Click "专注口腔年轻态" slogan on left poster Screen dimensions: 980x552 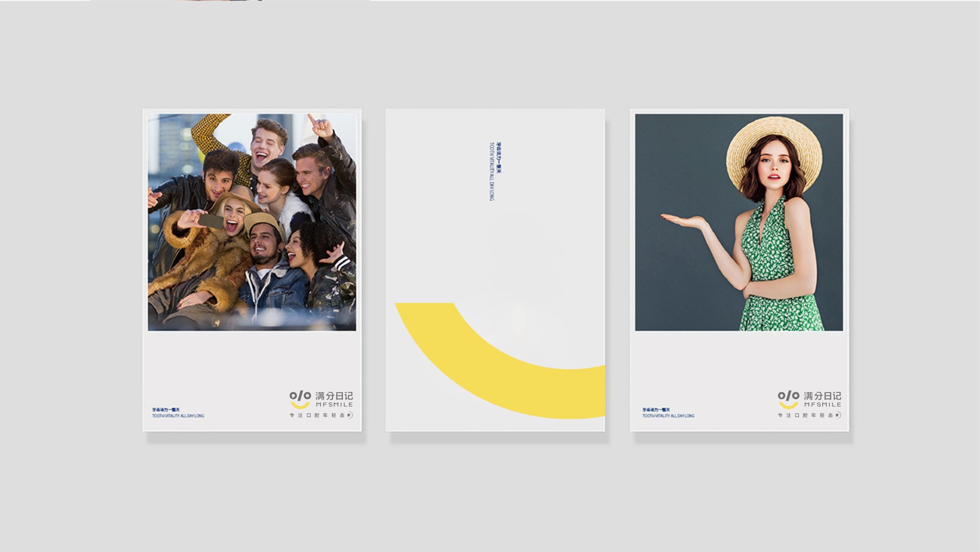click(317, 415)
